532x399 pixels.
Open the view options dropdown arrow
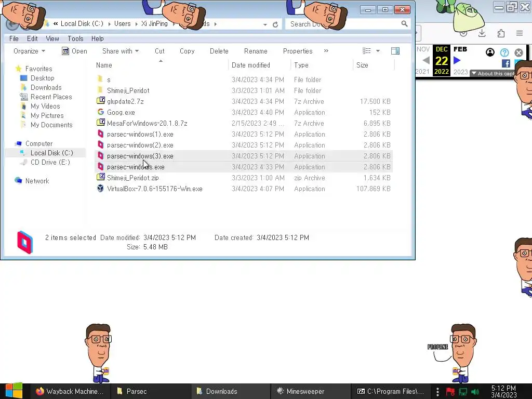(x=378, y=51)
